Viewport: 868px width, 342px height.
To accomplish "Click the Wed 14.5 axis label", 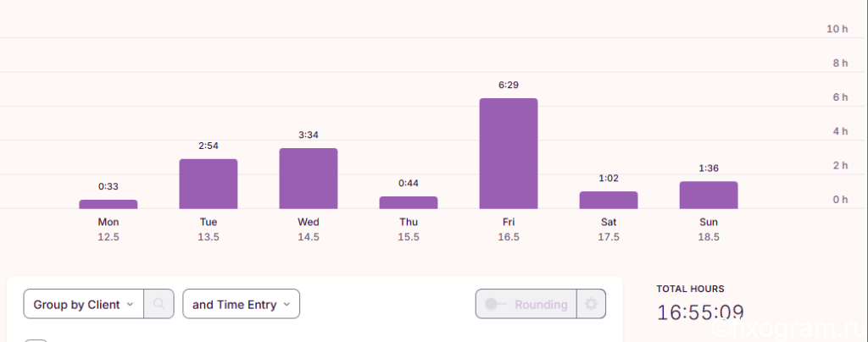I will pyautogui.click(x=309, y=229).
